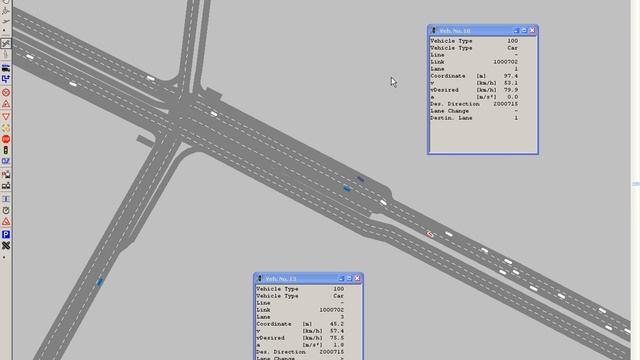Image resolution: width=640 pixels, height=360 pixels.
Task: Click speed value 57.4 in Veh. No. 13
Action: (x=337, y=331)
